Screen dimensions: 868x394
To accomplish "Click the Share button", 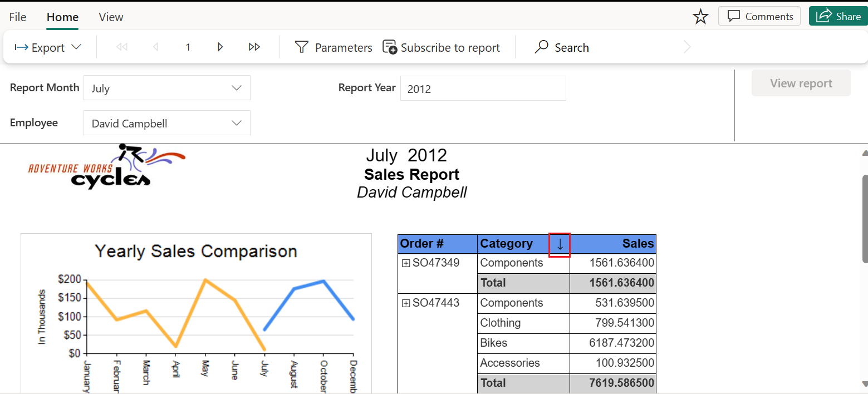I will 838,16.
